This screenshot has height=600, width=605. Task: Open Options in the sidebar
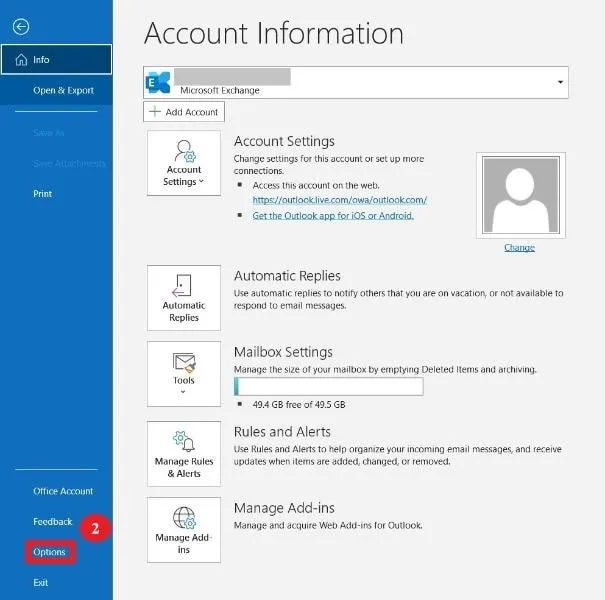pyautogui.click(x=49, y=552)
